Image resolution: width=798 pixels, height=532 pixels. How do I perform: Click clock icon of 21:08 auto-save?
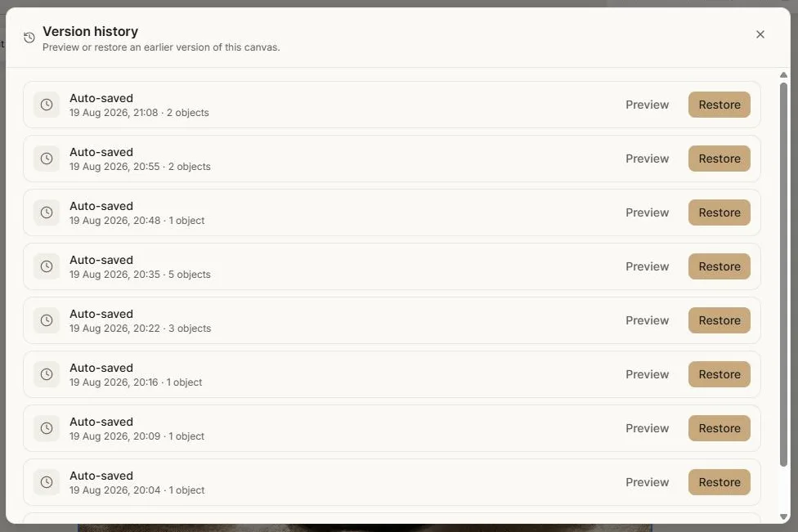(47, 105)
